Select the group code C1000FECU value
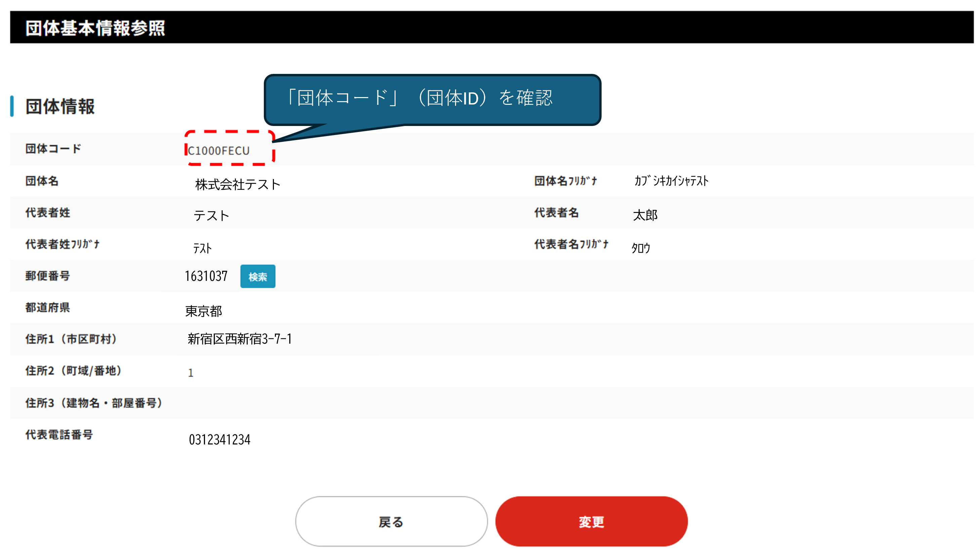 218,151
